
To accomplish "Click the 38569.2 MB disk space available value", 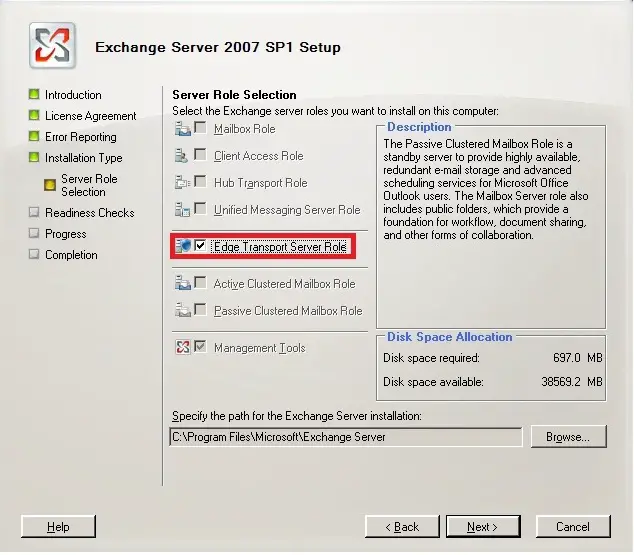I will pyautogui.click(x=572, y=382).
